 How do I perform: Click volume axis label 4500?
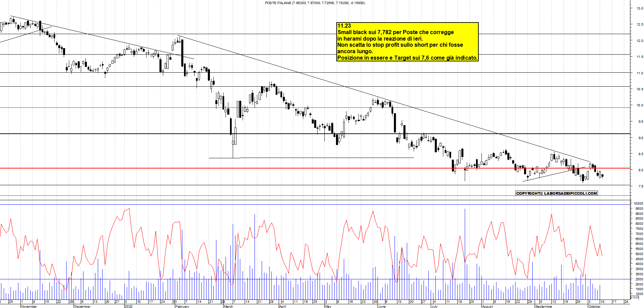pyautogui.click(x=639, y=259)
